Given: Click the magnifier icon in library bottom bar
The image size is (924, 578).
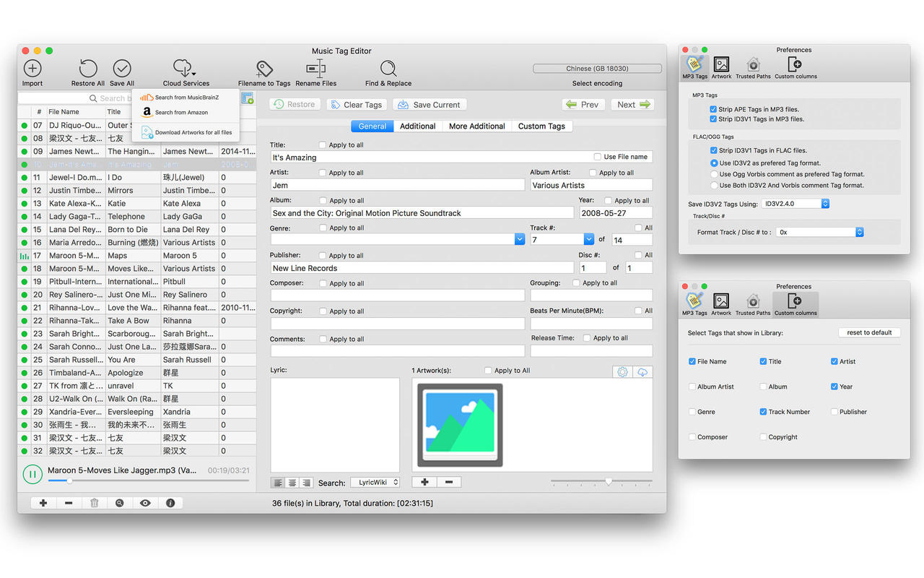Looking at the screenshot, I should point(119,503).
